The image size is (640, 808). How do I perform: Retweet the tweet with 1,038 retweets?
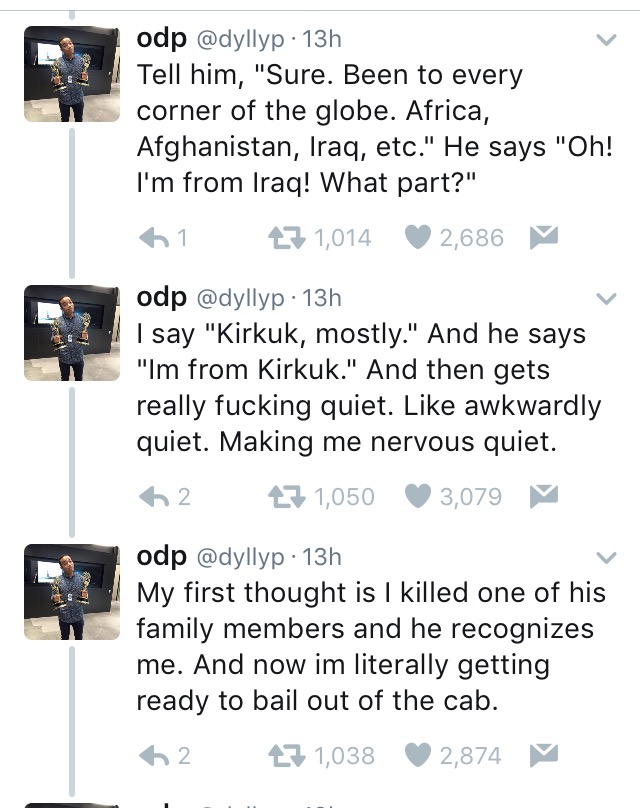[287, 756]
